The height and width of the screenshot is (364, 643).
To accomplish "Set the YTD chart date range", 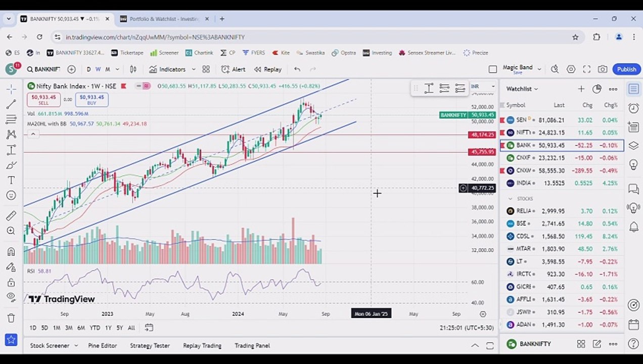I will tap(95, 328).
